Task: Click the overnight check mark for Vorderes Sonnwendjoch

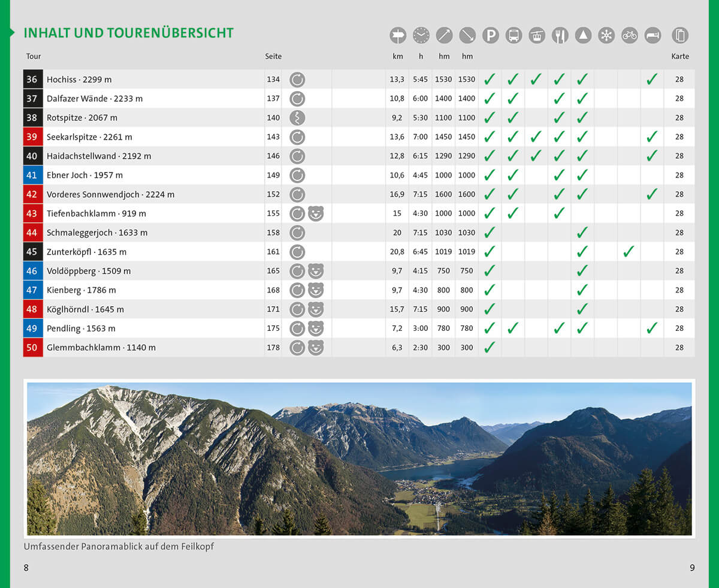Action: coord(652,194)
